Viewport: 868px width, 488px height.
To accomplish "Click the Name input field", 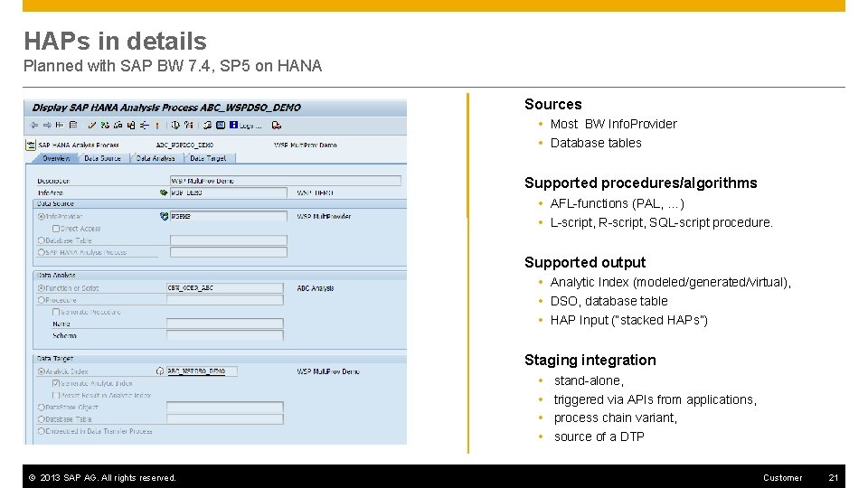I will point(225,324).
